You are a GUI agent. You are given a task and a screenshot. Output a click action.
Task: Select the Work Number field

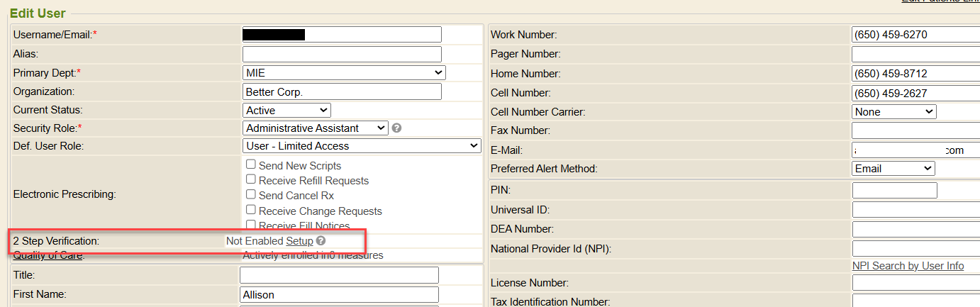click(915, 35)
